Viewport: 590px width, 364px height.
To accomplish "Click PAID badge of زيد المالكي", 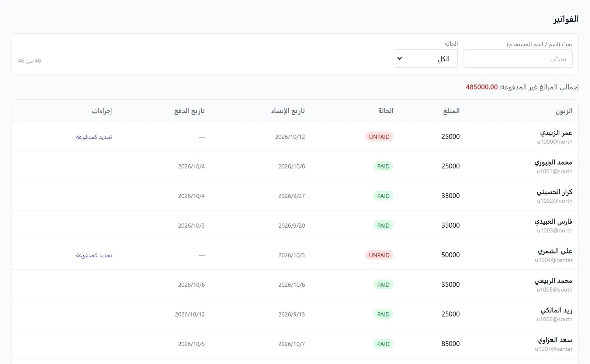I will pos(383,314).
